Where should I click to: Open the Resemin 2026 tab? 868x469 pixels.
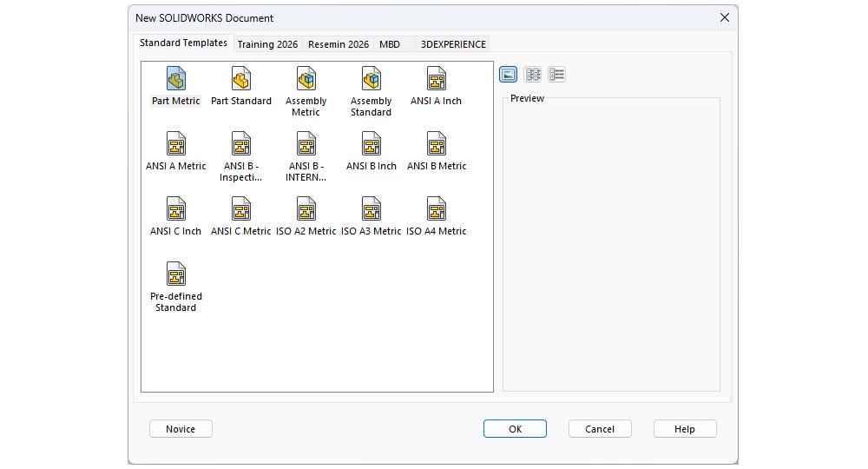(x=339, y=44)
